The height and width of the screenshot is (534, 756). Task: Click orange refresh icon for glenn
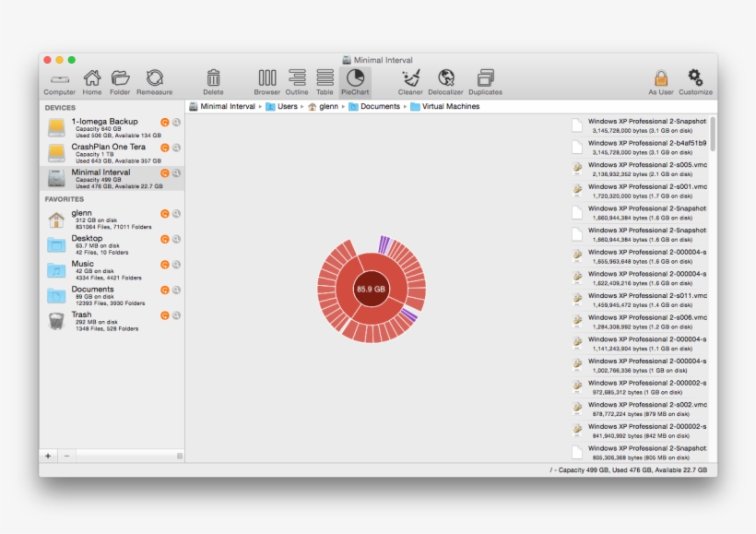pyautogui.click(x=165, y=214)
